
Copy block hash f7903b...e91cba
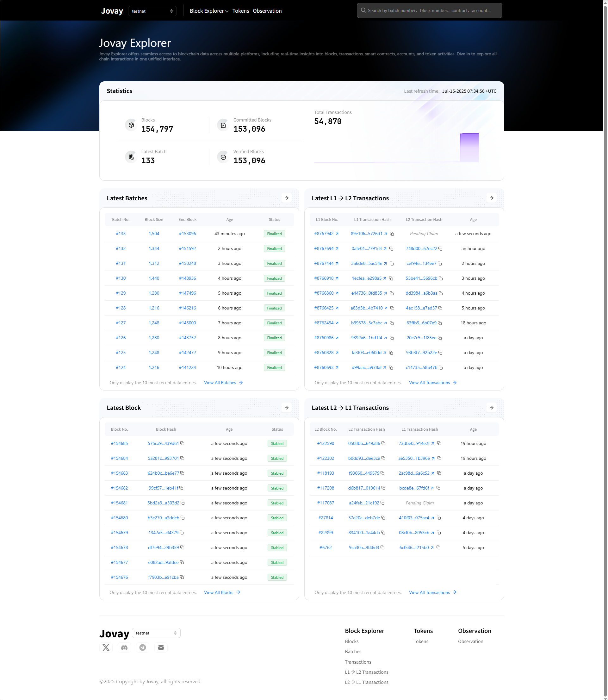tap(182, 577)
